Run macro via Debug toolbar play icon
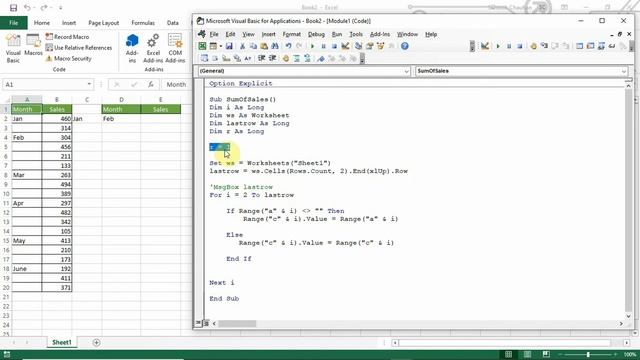 tap(498, 46)
